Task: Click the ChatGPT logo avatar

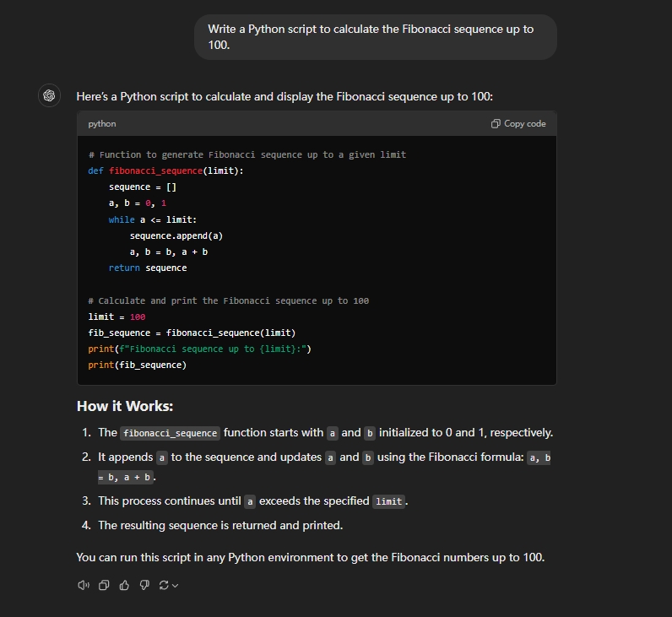Action: tap(50, 95)
